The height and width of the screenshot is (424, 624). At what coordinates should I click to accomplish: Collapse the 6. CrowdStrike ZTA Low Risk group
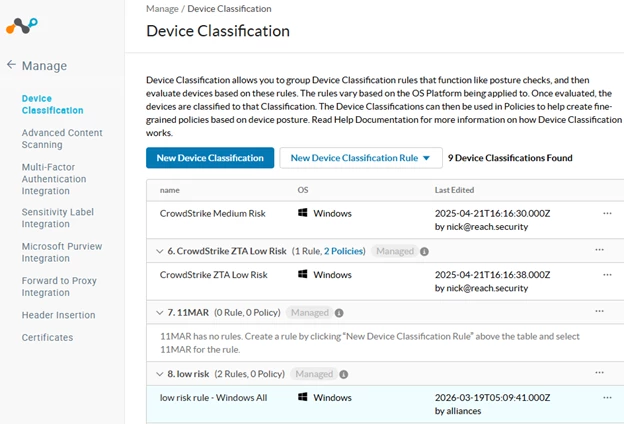point(160,251)
